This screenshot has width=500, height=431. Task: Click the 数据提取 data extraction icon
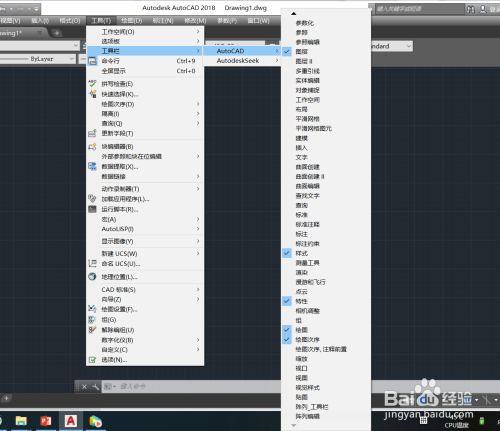92,166
